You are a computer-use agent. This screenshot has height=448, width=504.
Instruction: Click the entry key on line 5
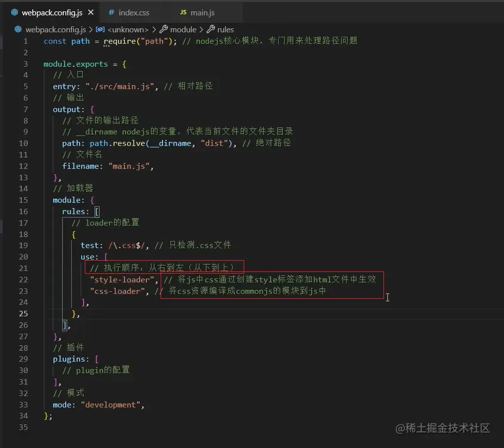pos(64,86)
